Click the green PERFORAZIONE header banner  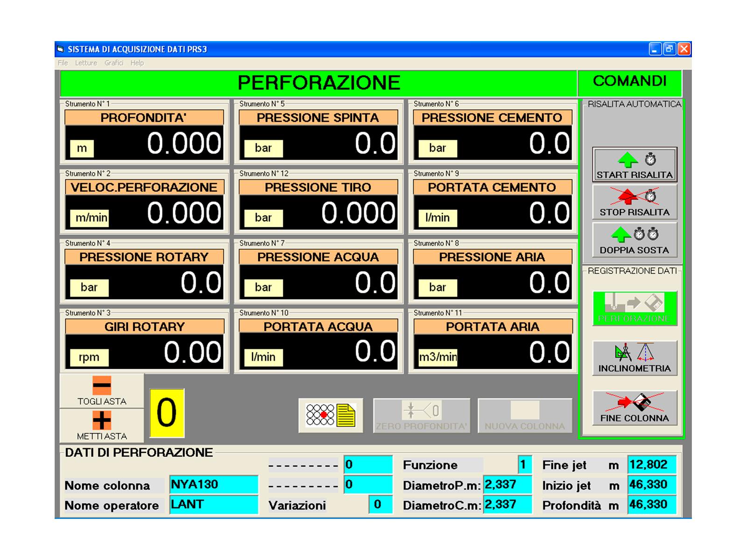pyautogui.click(x=318, y=83)
